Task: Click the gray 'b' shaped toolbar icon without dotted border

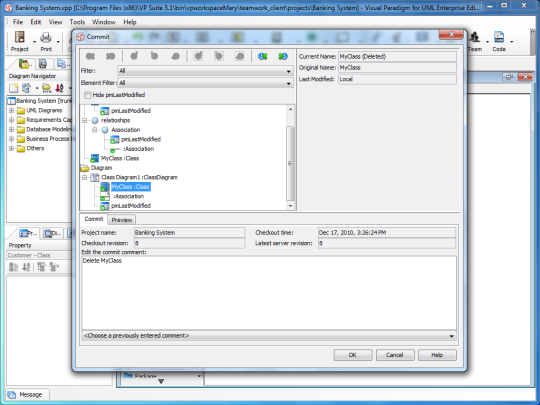Action: [154, 56]
